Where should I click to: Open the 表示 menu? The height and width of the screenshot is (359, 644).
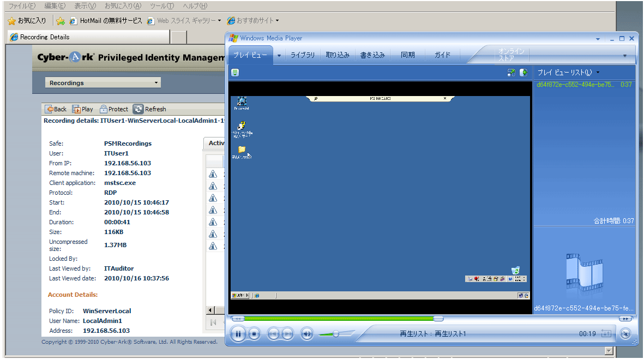point(85,6)
